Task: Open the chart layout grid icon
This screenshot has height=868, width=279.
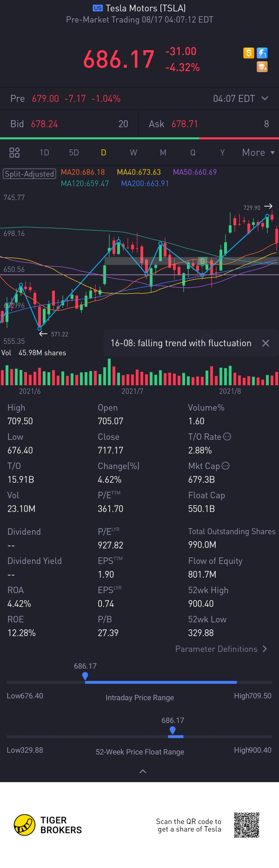Action: tap(14, 153)
